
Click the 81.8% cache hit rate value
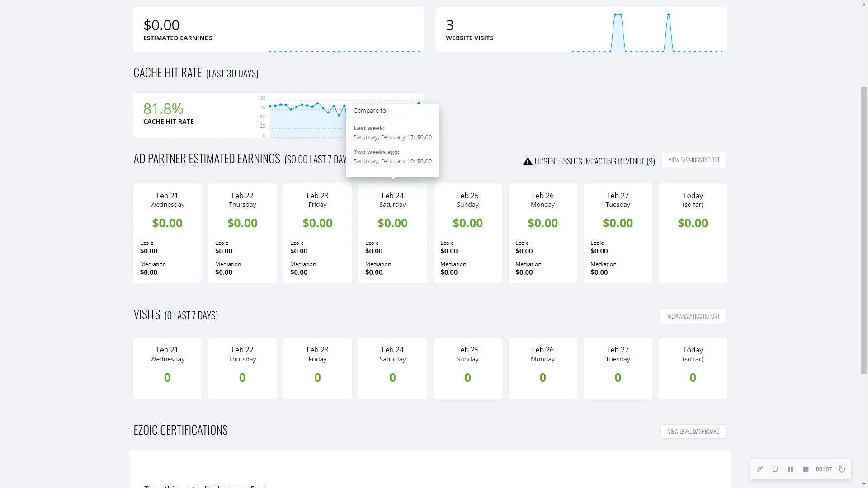tap(163, 109)
